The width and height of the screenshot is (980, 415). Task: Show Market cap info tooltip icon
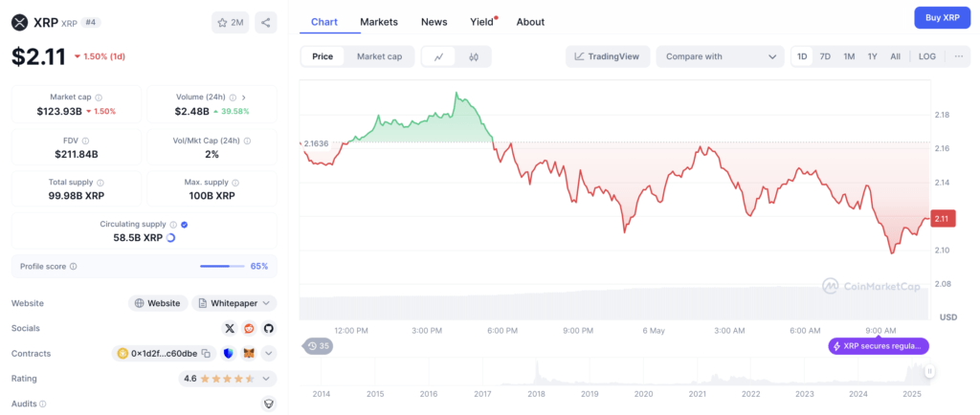click(x=99, y=98)
